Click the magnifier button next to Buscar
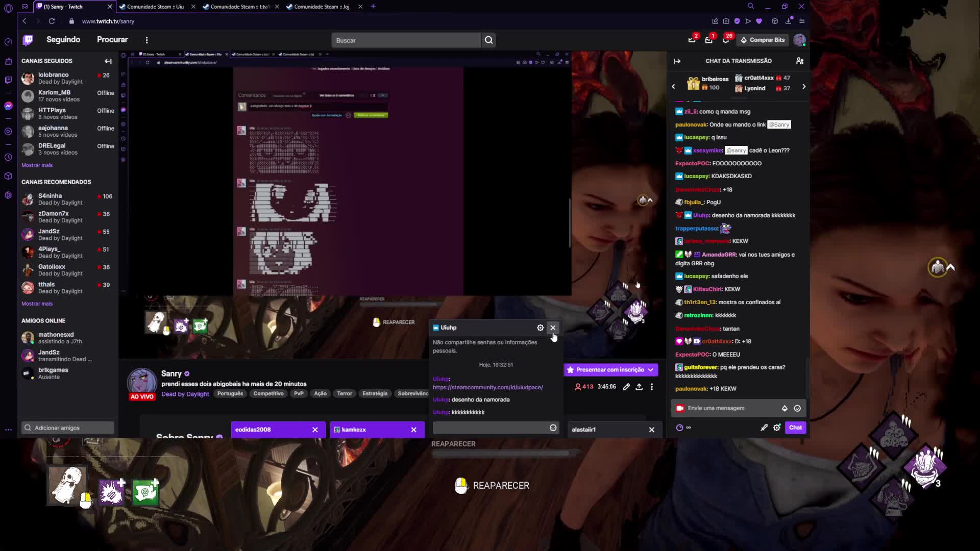The height and width of the screenshot is (551, 980). (488, 40)
